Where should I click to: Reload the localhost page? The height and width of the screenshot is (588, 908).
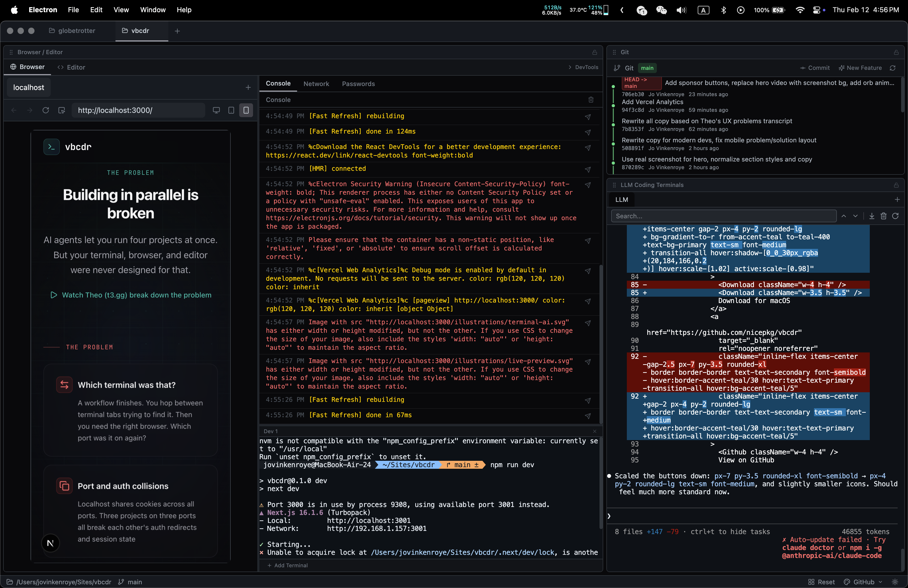coord(46,110)
